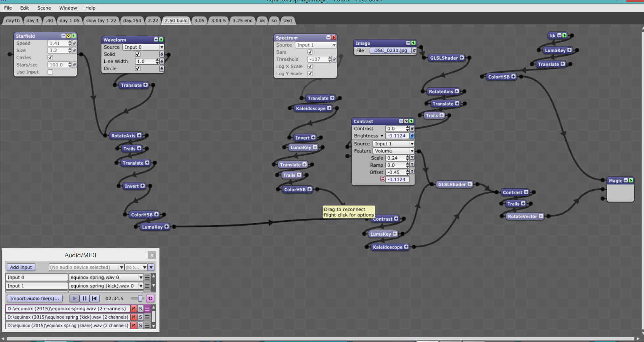Click the link icon beside Waveform Line Width

tap(162, 62)
